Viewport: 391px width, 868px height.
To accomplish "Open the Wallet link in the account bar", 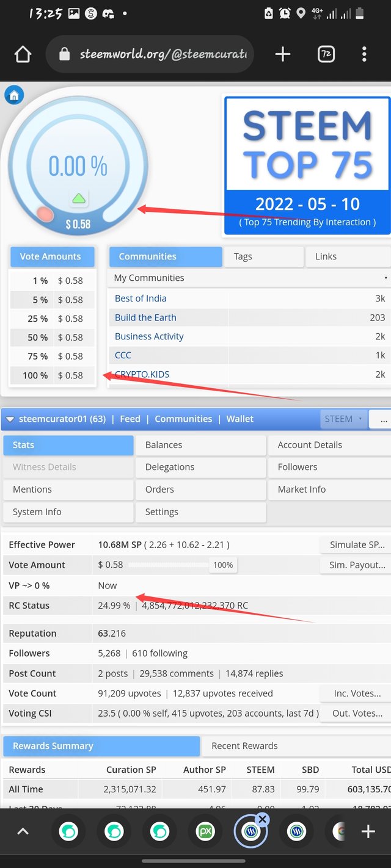I will tap(240, 419).
